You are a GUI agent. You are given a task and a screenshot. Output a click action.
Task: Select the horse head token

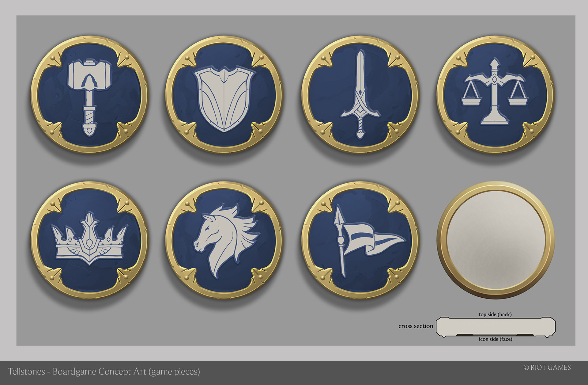tap(224, 240)
